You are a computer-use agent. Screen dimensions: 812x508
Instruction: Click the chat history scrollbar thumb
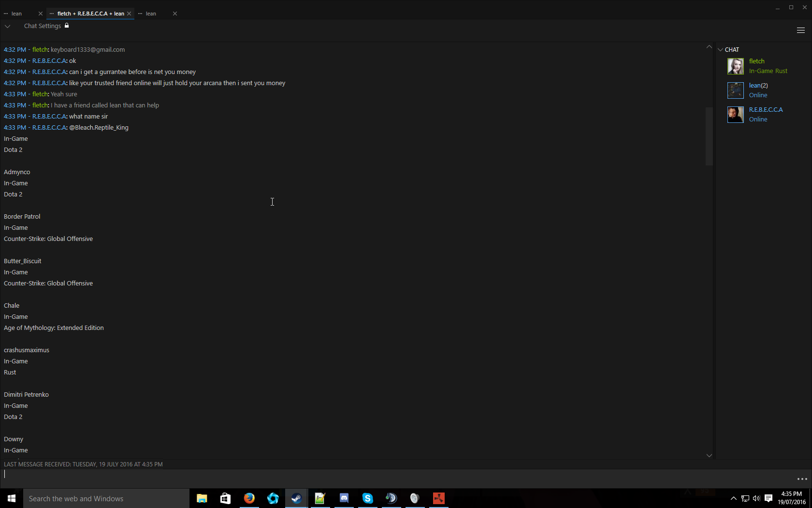pyautogui.click(x=709, y=136)
